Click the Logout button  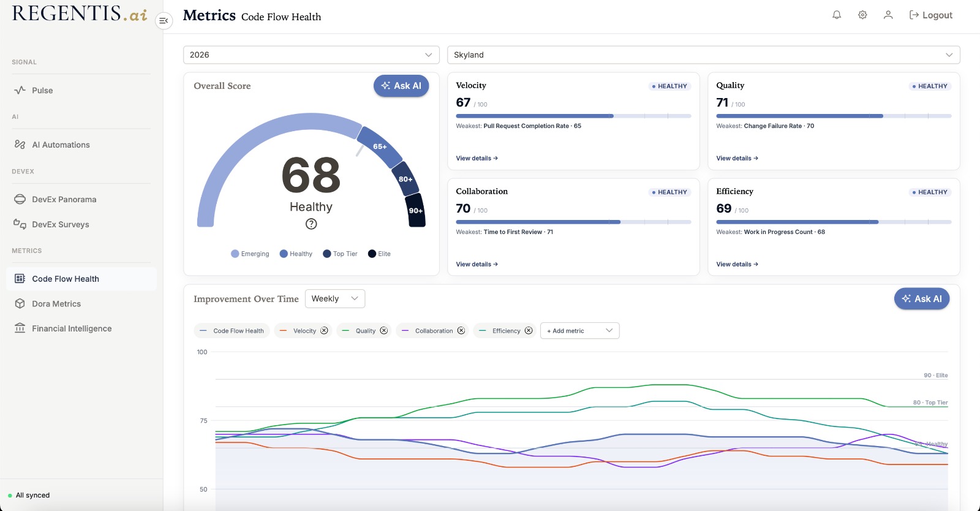point(931,15)
